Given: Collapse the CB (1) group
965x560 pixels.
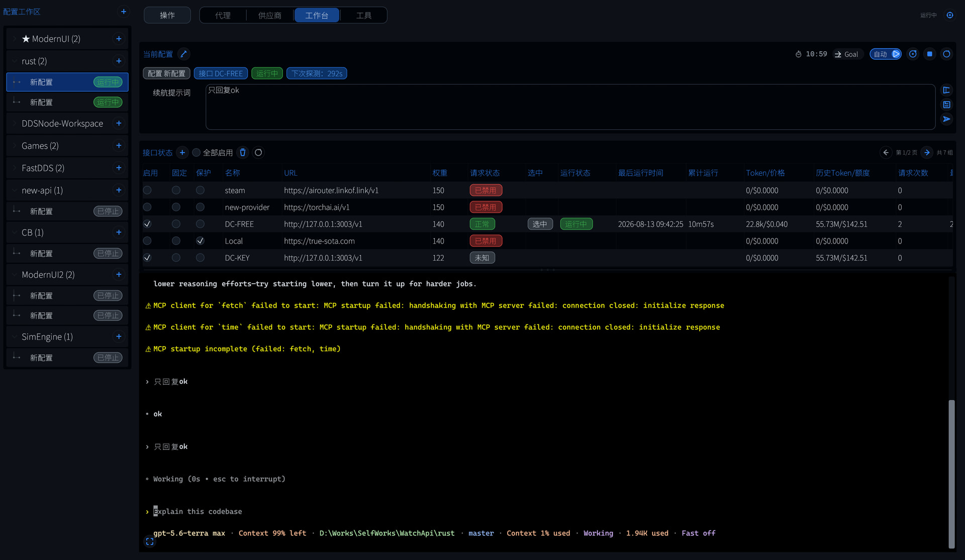Looking at the screenshot, I should (15, 232).
